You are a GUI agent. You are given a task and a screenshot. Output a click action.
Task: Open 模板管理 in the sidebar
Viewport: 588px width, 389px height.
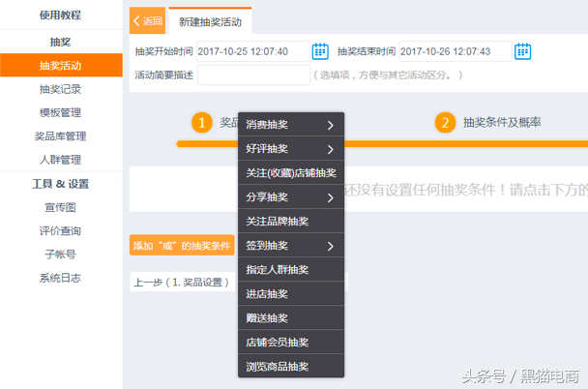[x=60, y=112]
